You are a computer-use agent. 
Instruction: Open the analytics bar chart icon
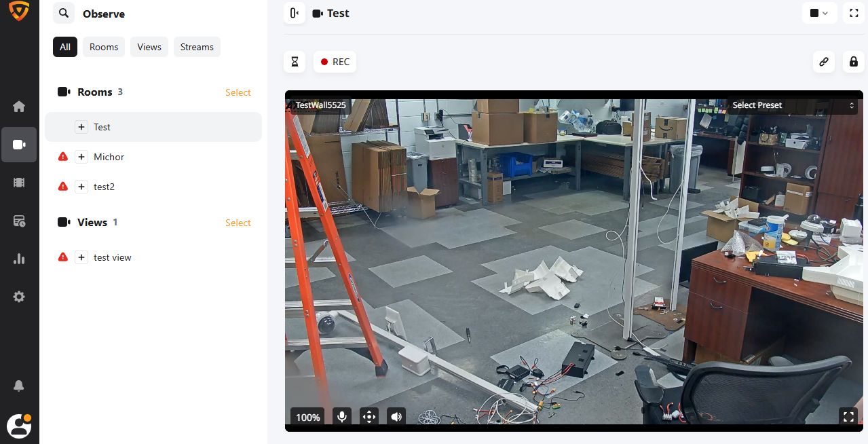[x=19, y=259]
